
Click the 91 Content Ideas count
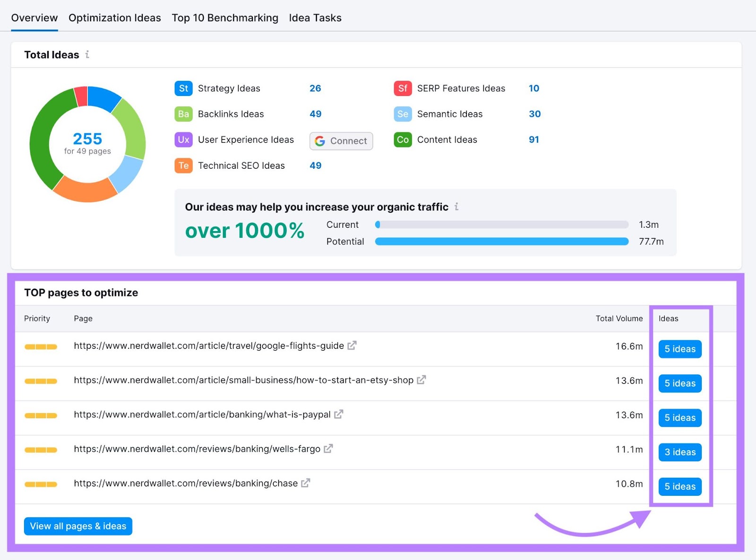click(534, 140)
